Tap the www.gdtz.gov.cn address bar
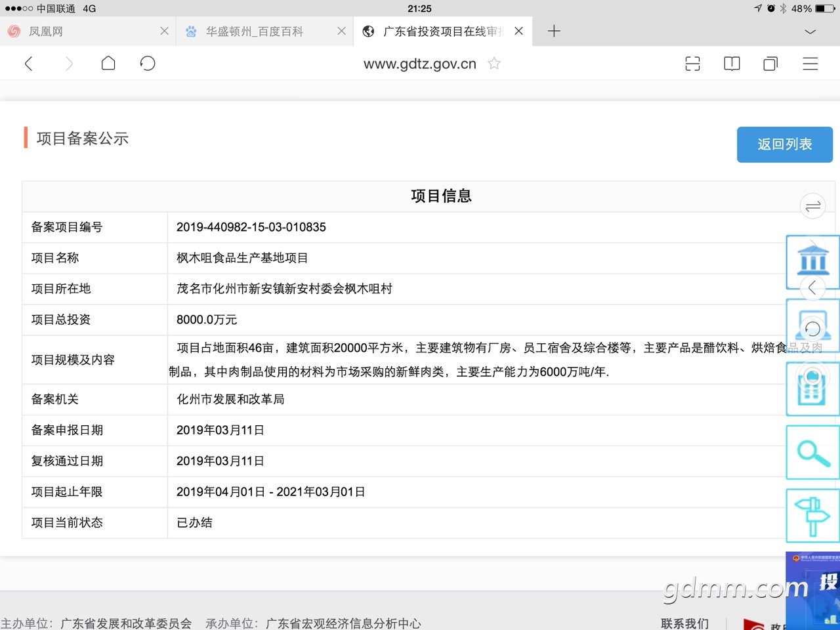 (420, 64)
